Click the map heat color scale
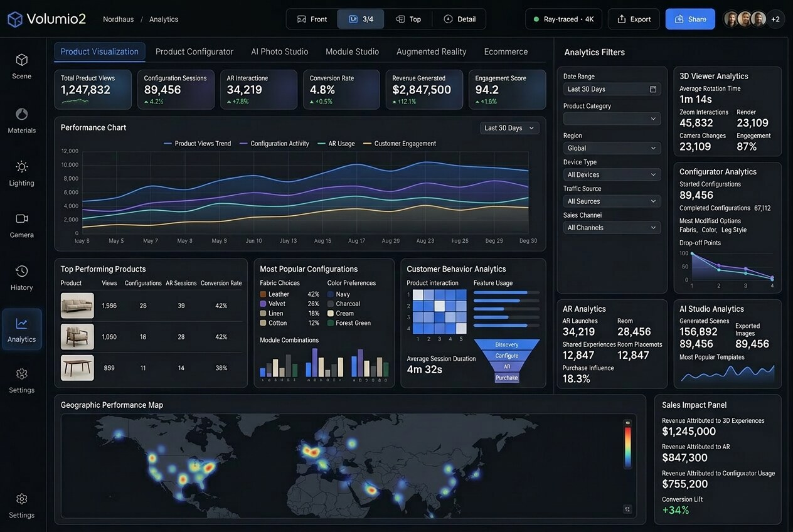 tap(627, 447)
